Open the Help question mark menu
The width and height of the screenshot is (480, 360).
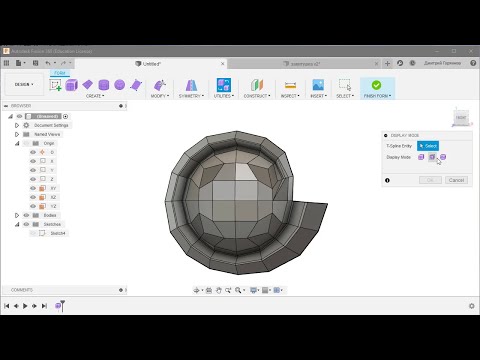click(x=473, y=63)
